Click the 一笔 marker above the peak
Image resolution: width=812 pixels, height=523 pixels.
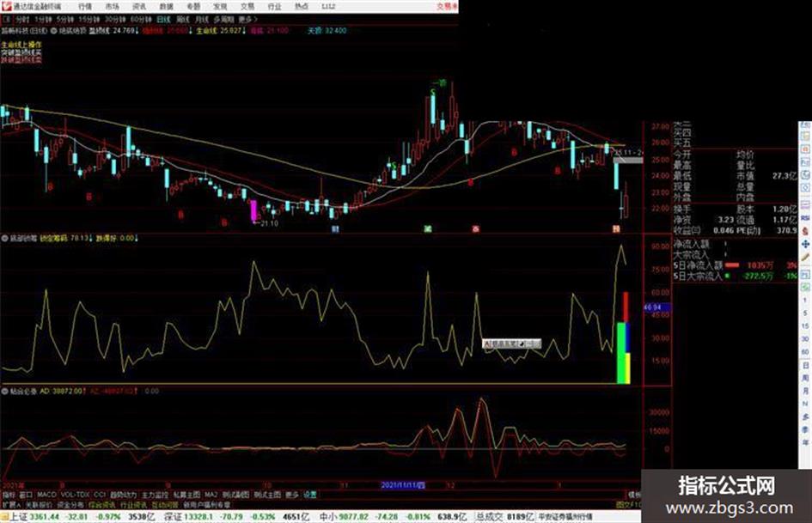point(439,82)
